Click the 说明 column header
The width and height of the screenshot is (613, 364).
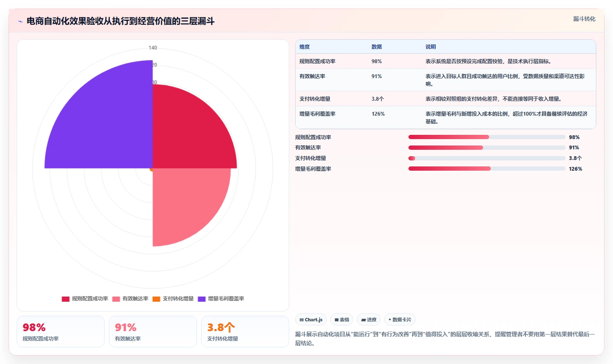click(431, 47)
